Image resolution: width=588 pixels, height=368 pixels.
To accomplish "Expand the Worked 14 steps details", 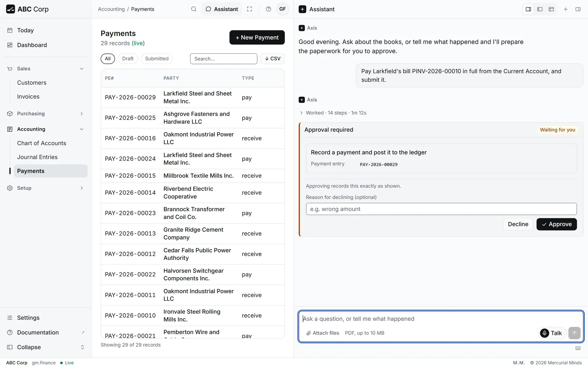I will (333, 113).
